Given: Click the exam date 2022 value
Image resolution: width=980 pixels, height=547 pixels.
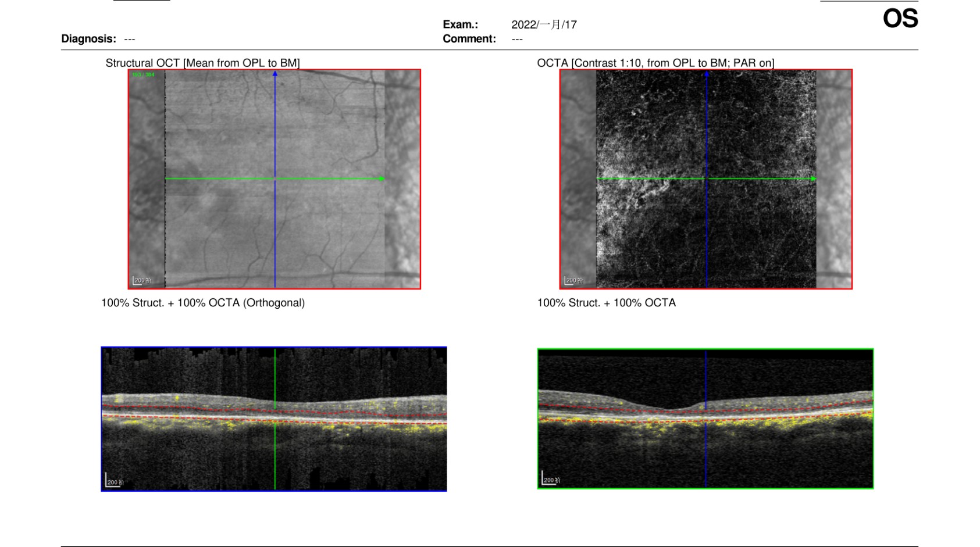Looking at the screenshot, I should (544, 24).
